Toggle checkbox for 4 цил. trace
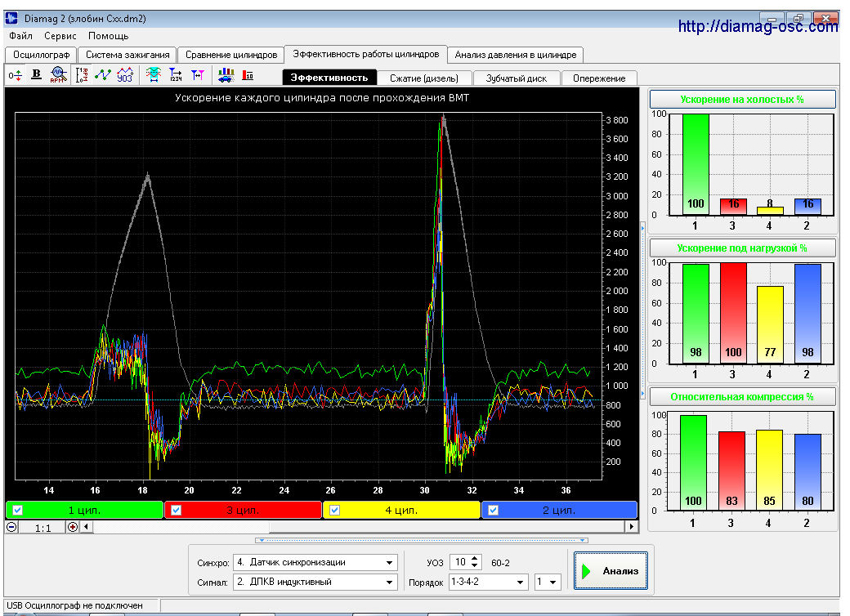The height and width of the screenshot is (616, 850). point(335,510)
